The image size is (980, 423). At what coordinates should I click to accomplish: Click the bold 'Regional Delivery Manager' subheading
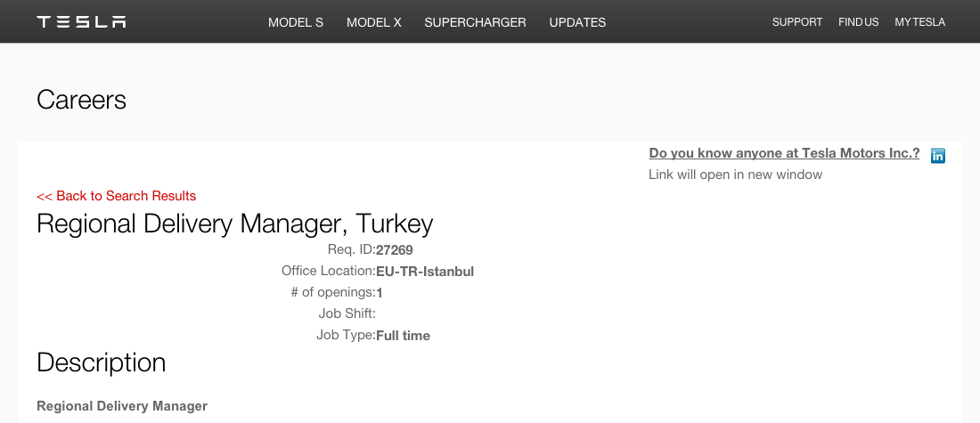tap(122, 406)
